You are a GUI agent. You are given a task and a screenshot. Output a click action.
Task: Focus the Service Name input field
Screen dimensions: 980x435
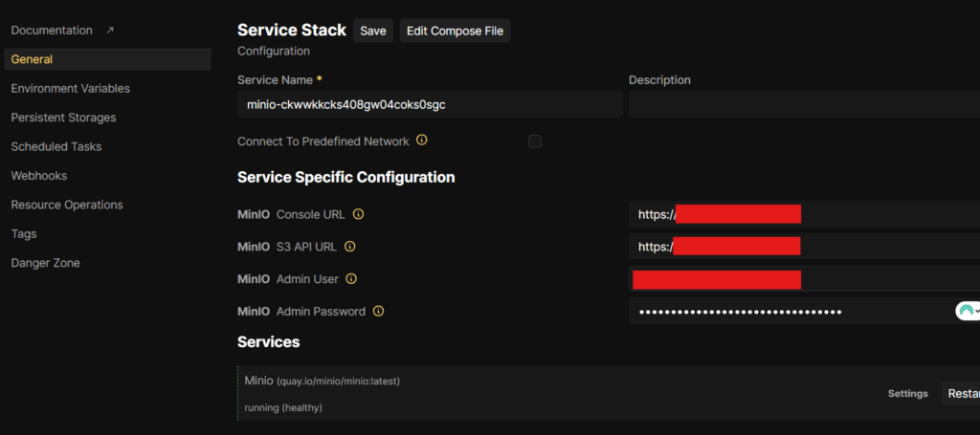coord(430,104)
